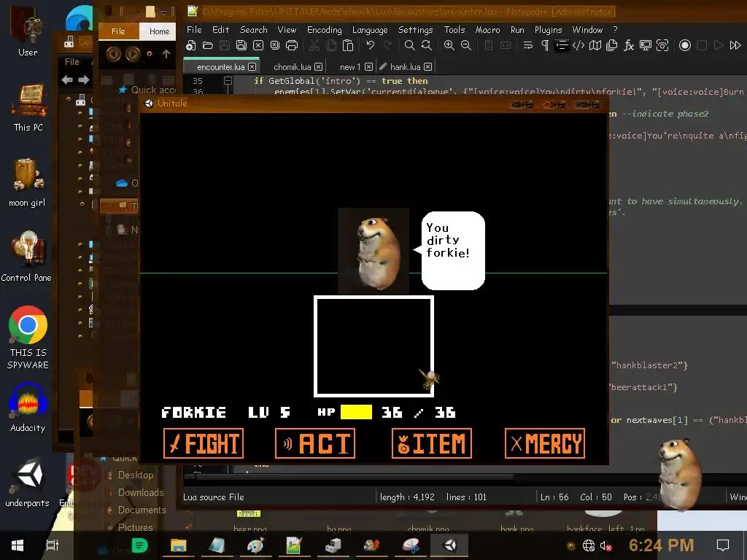Viewport: 747px width, 560px height.
Task: Click the Close All icon in Notepad++ toolbar
Action: click(x=275, y=45)
